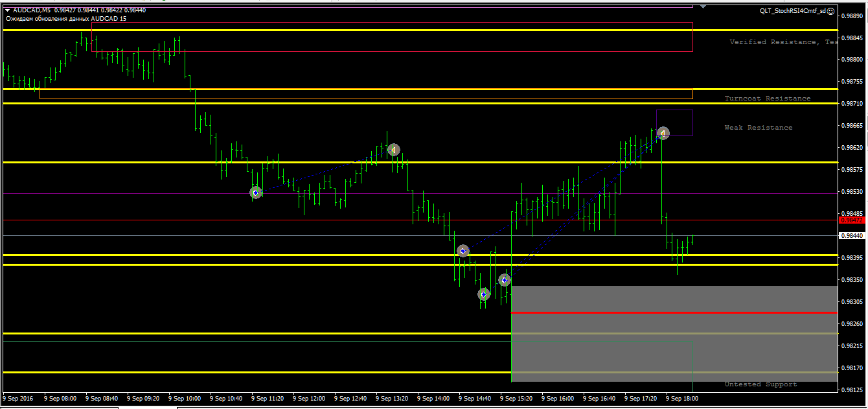Click the 0.98755 value on price scale
Viewport: 868px width, 409px height.
tap(852, 82)
